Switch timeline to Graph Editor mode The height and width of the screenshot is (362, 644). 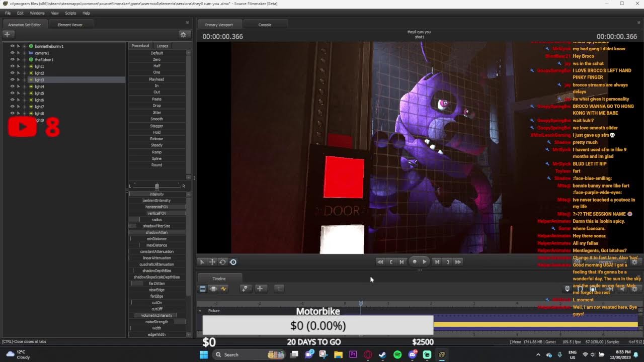point(224,289)
